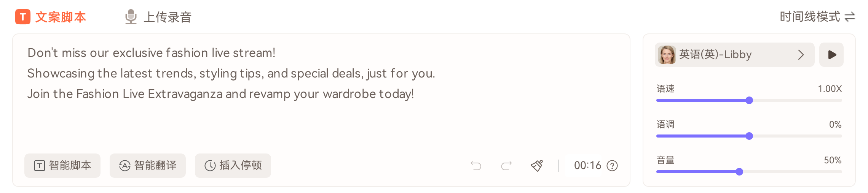Click the clear formatting brush icon
This screenshot has width=868, height=193.
tap(537, 166)
